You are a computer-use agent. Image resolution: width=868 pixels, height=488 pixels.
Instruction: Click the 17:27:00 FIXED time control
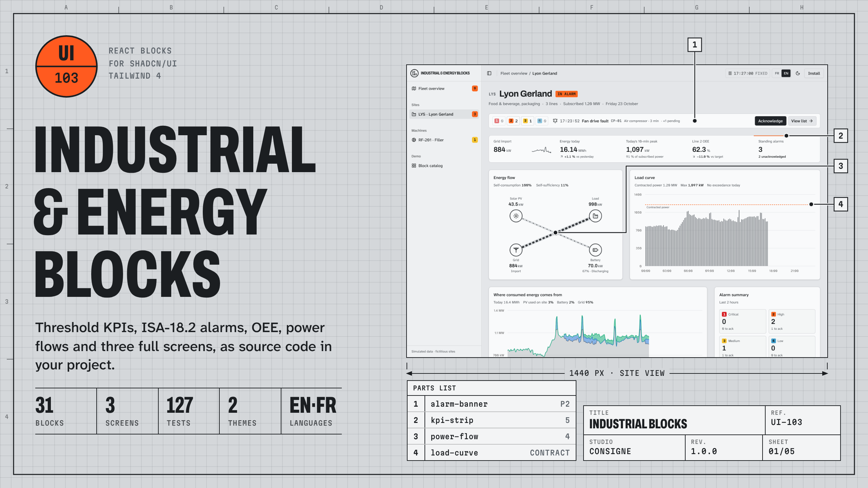[x=748, y=73]
